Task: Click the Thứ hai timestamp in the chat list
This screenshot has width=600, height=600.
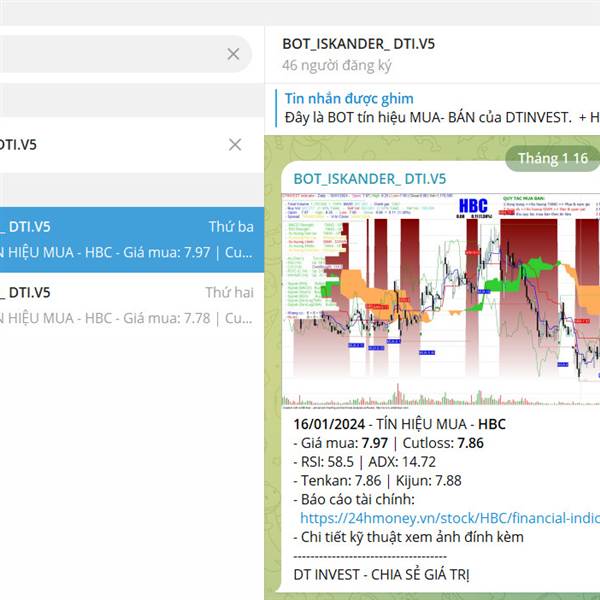Action: pyautogui.click(x=230, y=292)
